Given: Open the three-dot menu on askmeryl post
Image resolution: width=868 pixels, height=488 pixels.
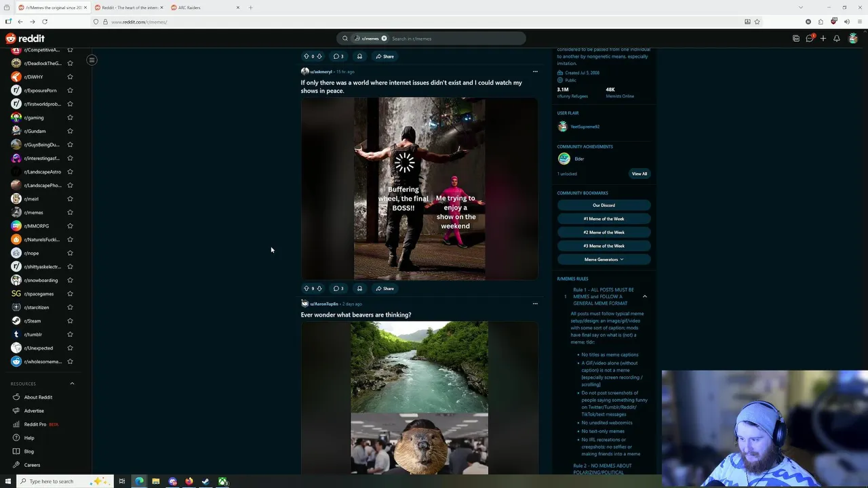Looking at the screenshot, I should (535, 71).
